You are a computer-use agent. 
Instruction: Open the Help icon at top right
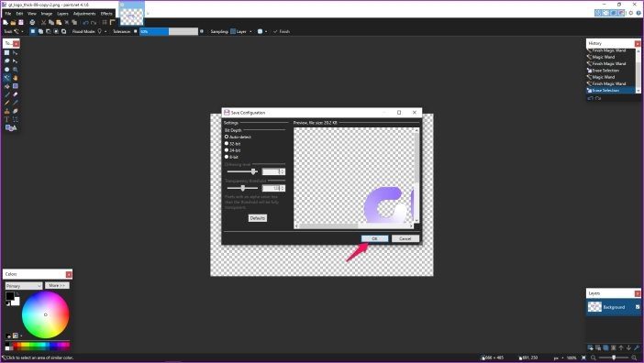click(x=638, y=13)
